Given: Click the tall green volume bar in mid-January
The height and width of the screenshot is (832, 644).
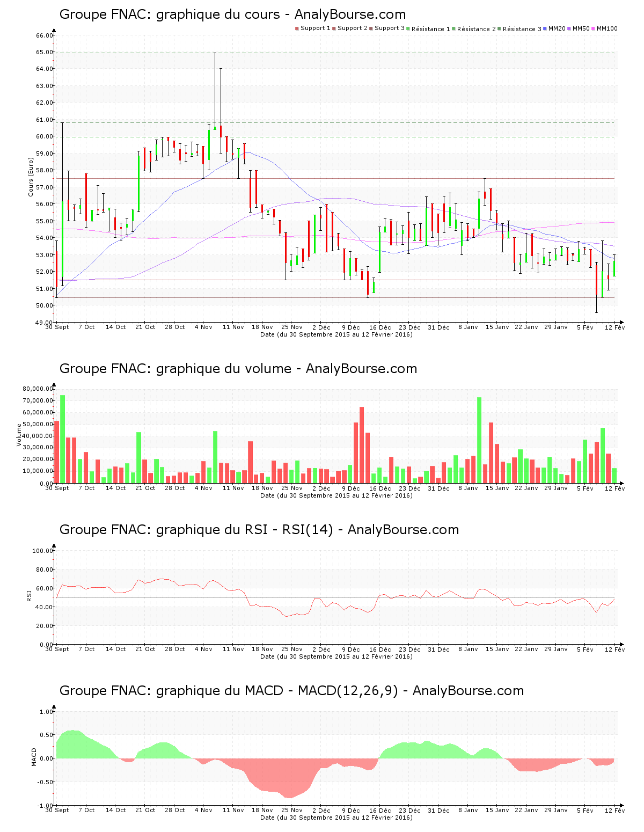Looking at the screenshot, I should [x=479, y=440].
